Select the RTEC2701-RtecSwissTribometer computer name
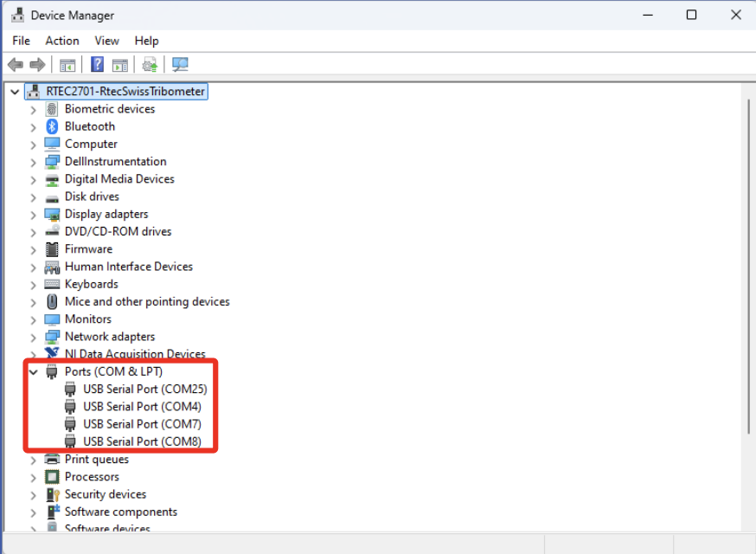The image size is (756, 554). coord(125,91)
